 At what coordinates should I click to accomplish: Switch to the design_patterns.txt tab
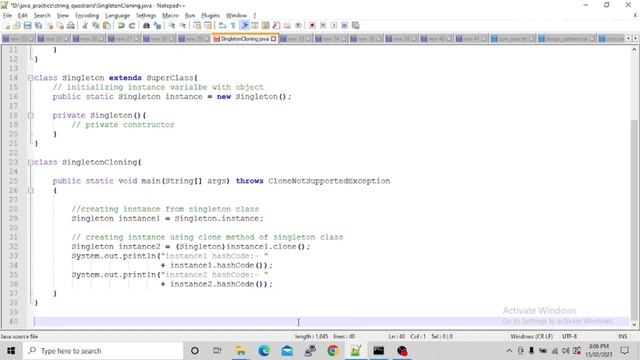(566, 39)
